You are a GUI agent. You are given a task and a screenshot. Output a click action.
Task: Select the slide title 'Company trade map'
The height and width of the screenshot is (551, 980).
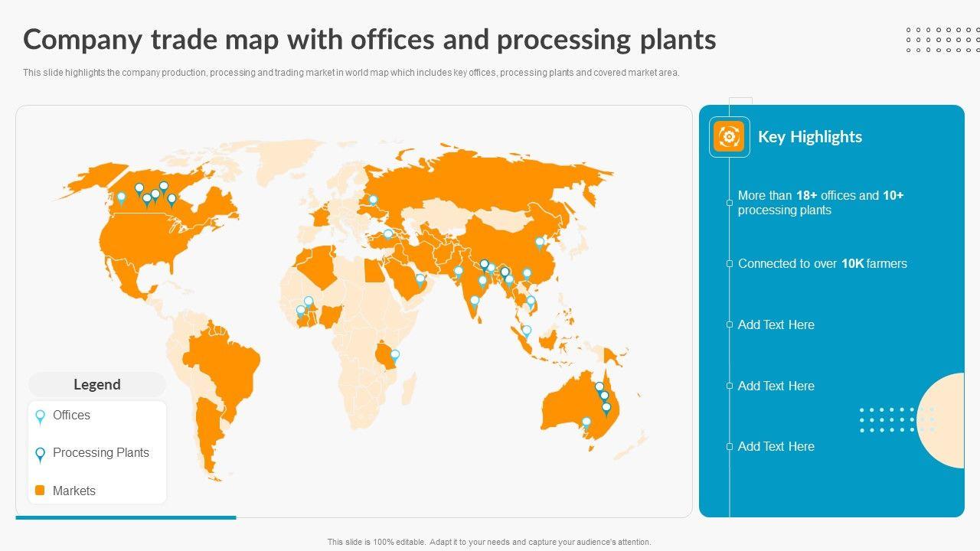point(370,40)
